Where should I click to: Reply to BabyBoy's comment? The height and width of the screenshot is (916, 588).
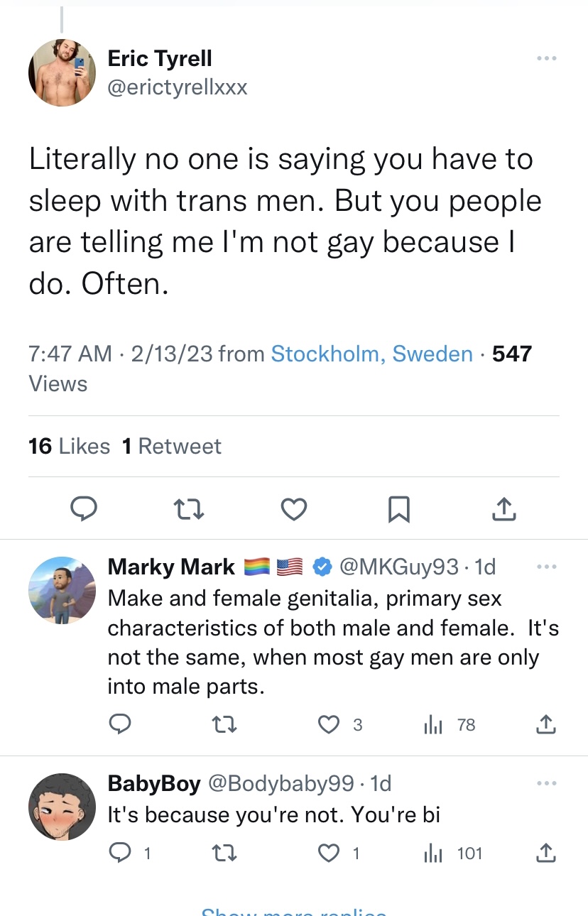[119, 853]
